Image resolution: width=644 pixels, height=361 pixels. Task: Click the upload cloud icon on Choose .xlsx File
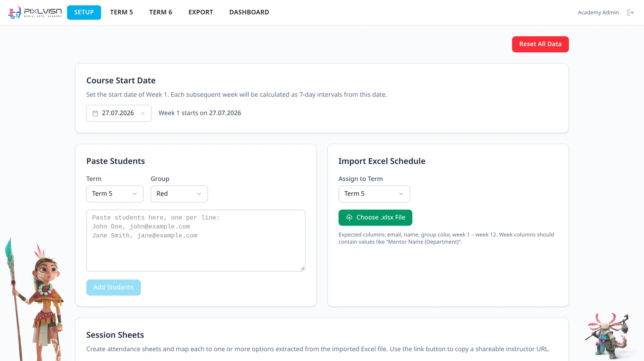pyautogui.click(x=349, y=218)
